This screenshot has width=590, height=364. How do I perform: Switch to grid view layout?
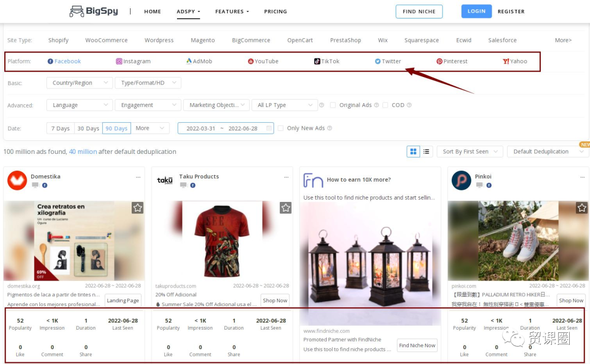[413, 152]
